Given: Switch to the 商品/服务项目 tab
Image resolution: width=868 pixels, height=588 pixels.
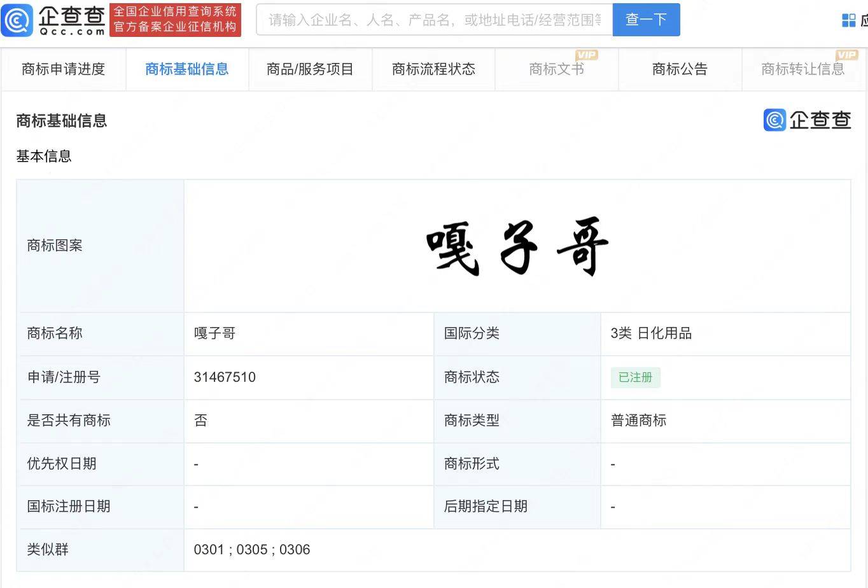Looking at the screenshot, I should pos(310,69).
